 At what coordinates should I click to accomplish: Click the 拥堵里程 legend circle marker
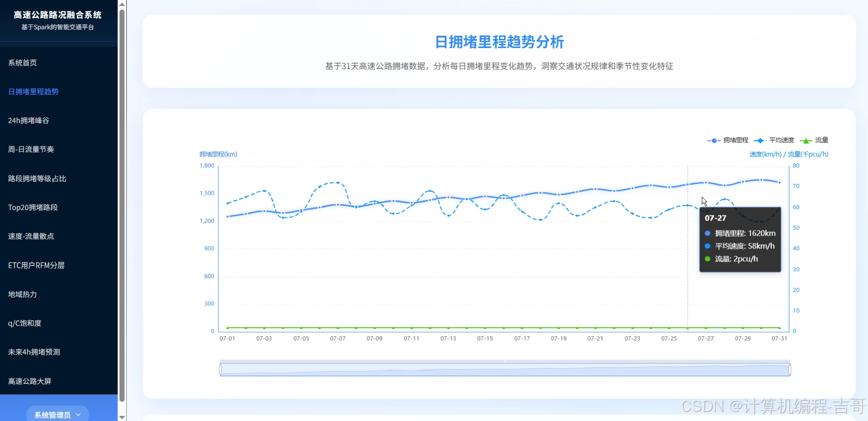714,140
